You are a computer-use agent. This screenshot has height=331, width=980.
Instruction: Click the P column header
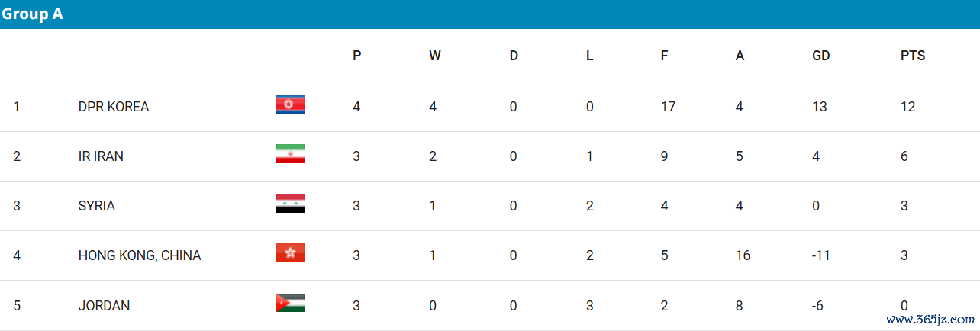(357, 56)
